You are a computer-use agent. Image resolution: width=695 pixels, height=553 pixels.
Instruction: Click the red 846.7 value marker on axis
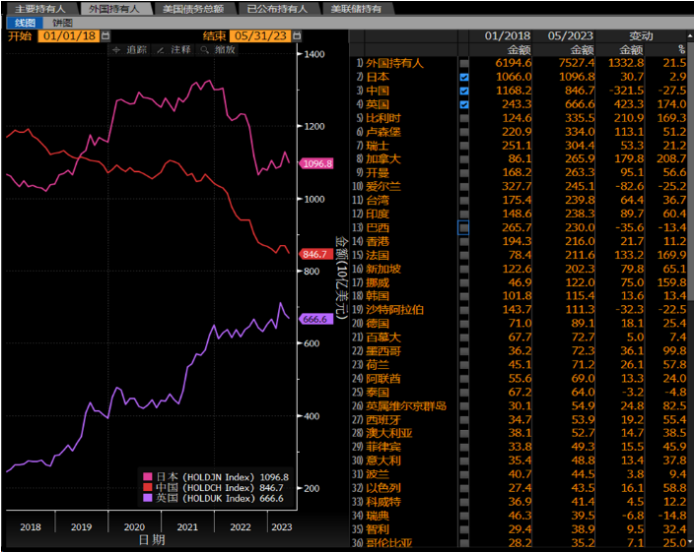316,254
